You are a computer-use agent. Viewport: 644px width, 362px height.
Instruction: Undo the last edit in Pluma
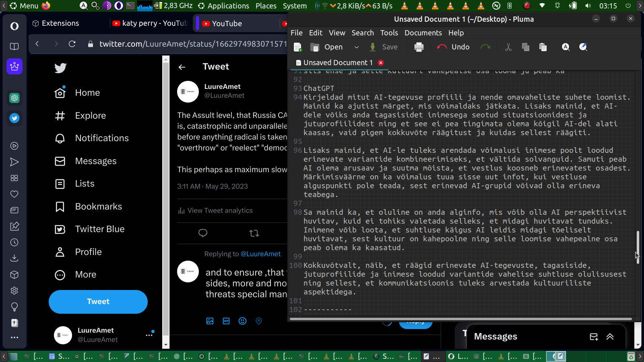453,47
